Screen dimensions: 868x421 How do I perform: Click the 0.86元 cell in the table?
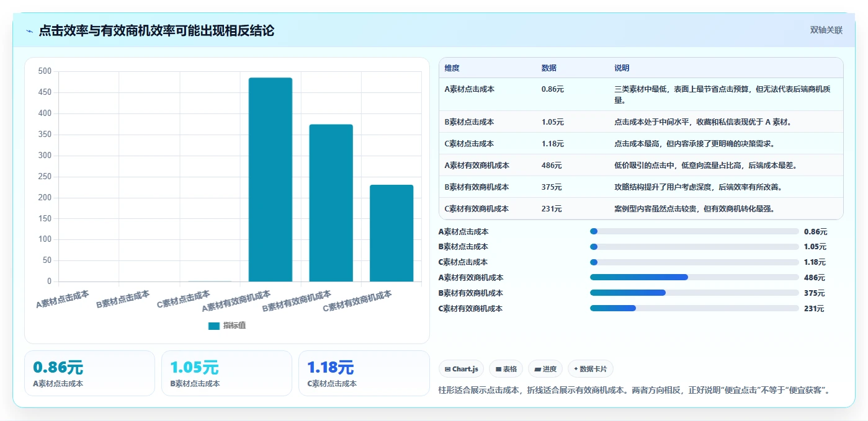pos(553,89)
